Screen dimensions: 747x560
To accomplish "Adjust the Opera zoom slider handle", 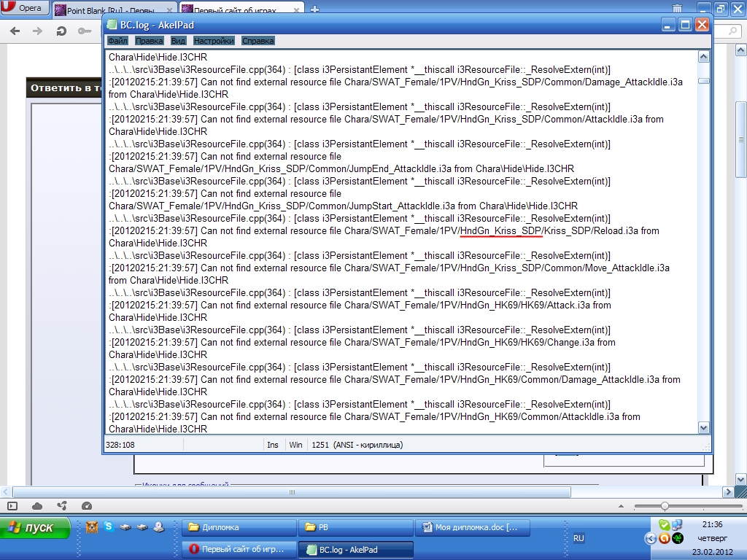I will click(x=665, y=506).
